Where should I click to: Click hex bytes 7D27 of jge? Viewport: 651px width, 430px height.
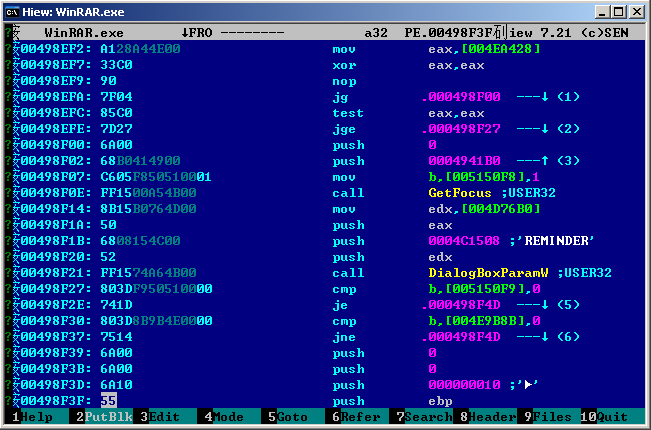click(x=116, y=129)
